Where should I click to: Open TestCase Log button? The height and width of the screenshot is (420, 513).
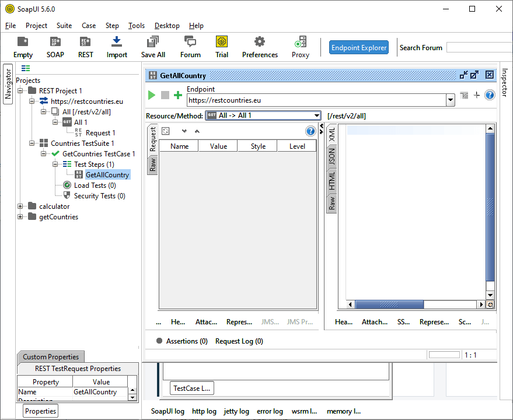click(x=192, y=388)
